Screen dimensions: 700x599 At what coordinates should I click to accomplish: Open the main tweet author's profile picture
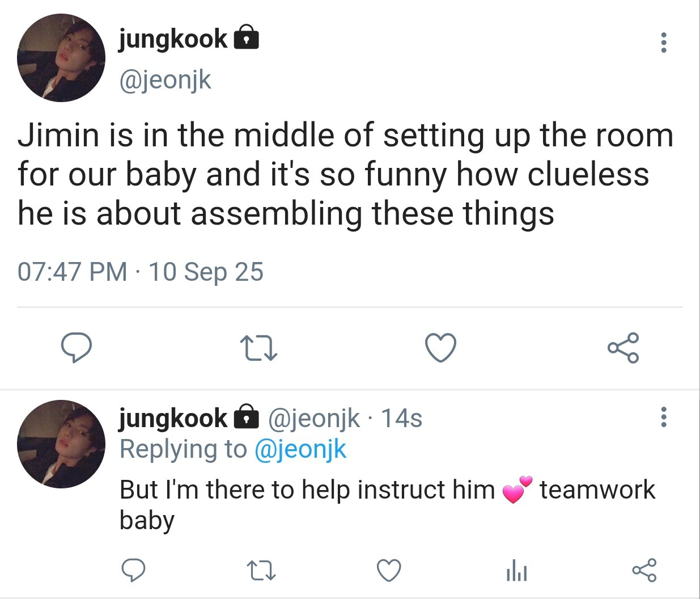[x=61, y=58]
